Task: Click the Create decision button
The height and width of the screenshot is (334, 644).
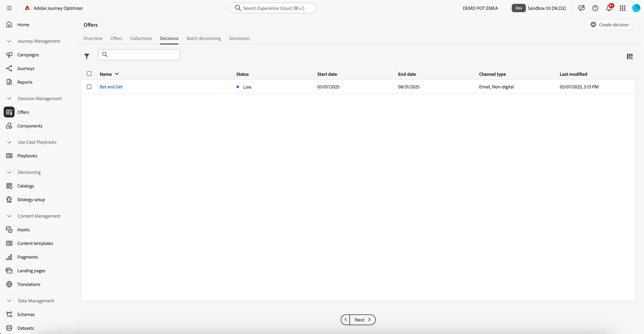Action: click(609, 25)
